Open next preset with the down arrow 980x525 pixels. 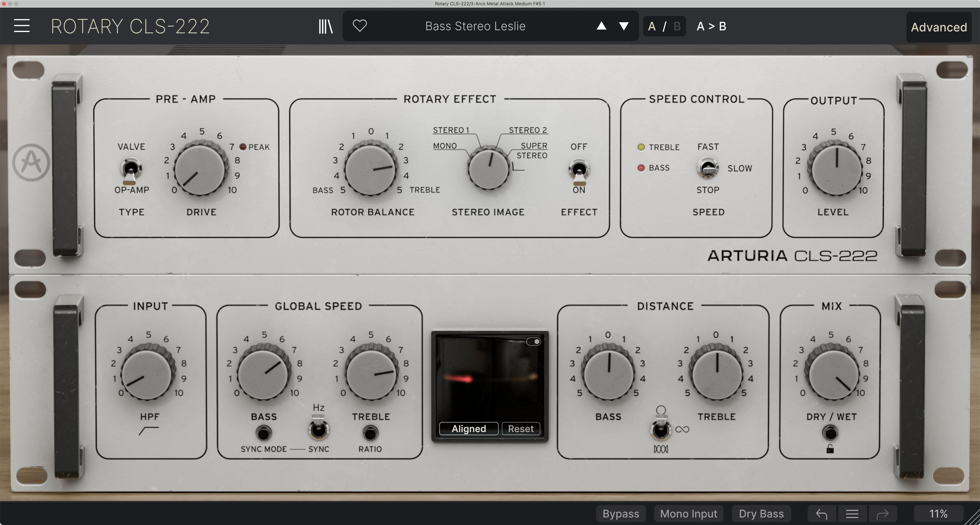tap(623, 26)
